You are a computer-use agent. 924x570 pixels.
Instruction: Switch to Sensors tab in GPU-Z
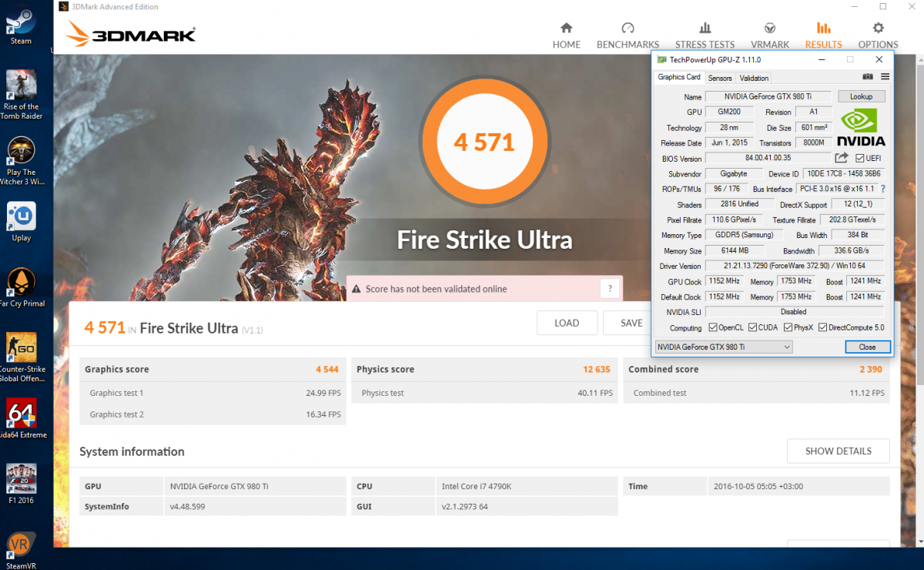720,78
